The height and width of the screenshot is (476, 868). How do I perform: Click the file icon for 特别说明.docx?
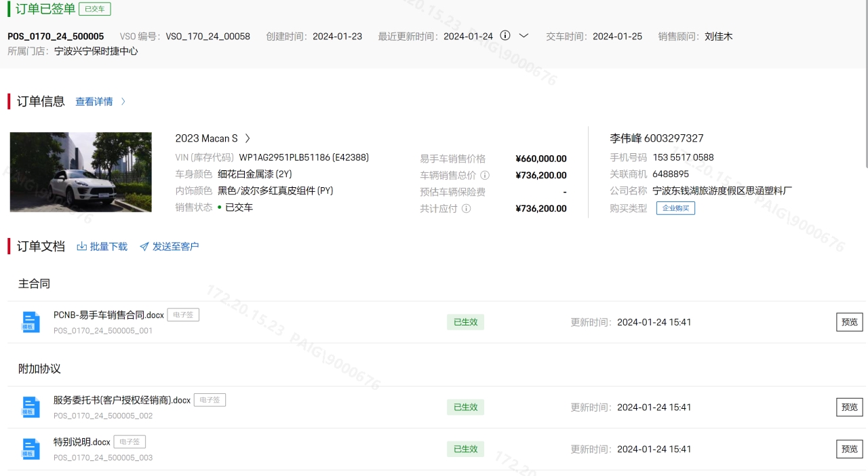tap(31, 449)
